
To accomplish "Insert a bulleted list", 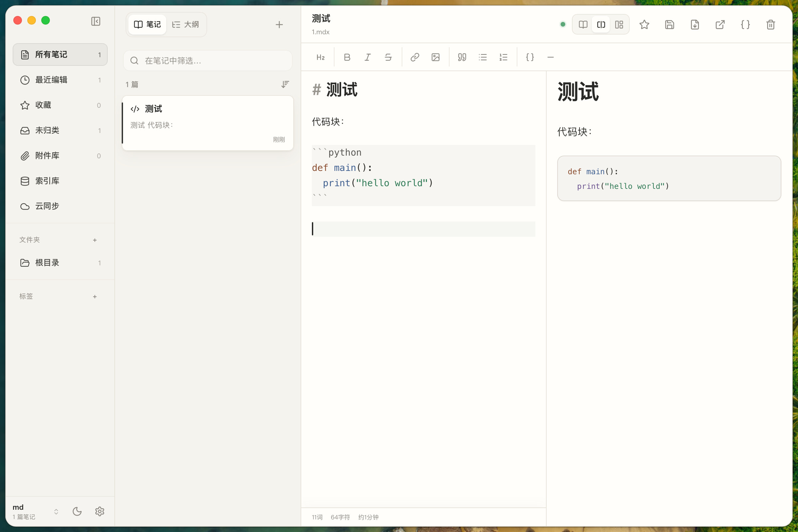I will tap(482, 57).
